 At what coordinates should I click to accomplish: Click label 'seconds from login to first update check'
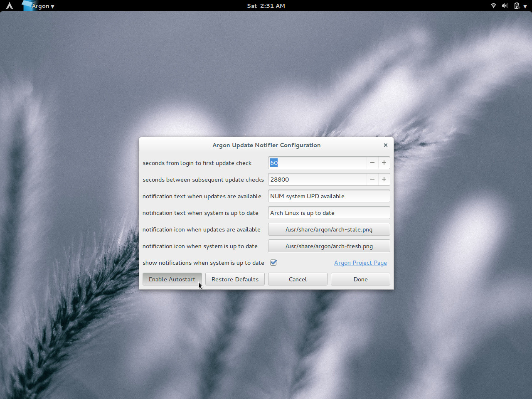click(197, 163)
